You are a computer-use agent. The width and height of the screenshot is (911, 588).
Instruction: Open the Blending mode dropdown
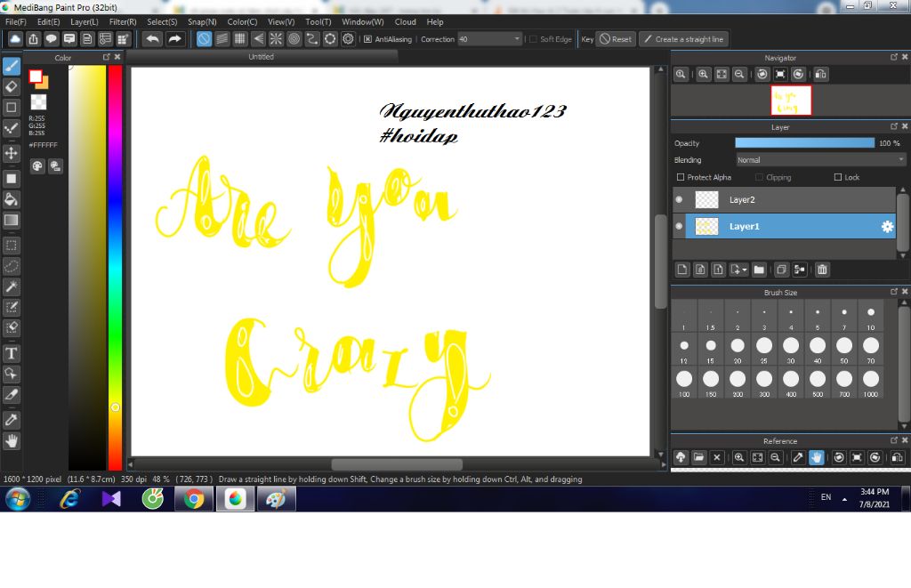coord(820,160)
